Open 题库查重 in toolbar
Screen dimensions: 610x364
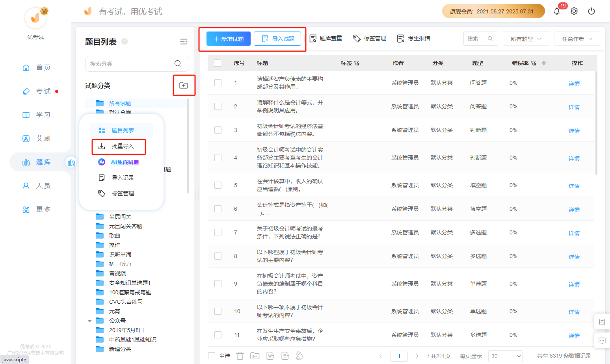pyautogui.click(x=325, y=38)
